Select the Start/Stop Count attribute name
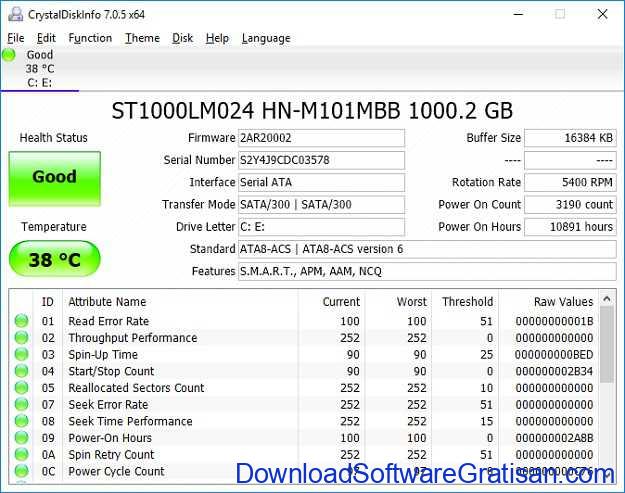The image size is (625, 493). tap(111, 371)
